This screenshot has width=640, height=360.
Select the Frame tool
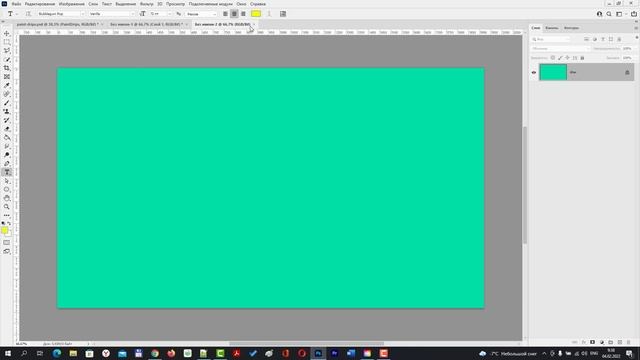[x=7, y=77]
